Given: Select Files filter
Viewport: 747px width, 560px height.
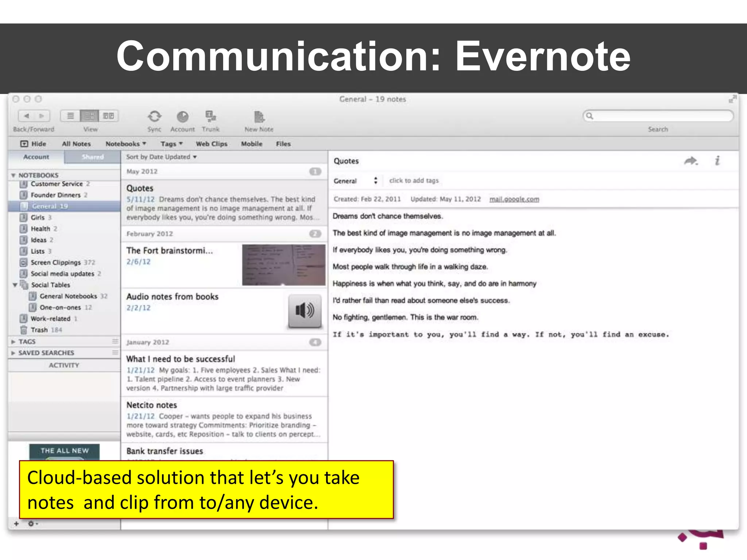Looking at the screenshot, I should click(x=283, y=144).
